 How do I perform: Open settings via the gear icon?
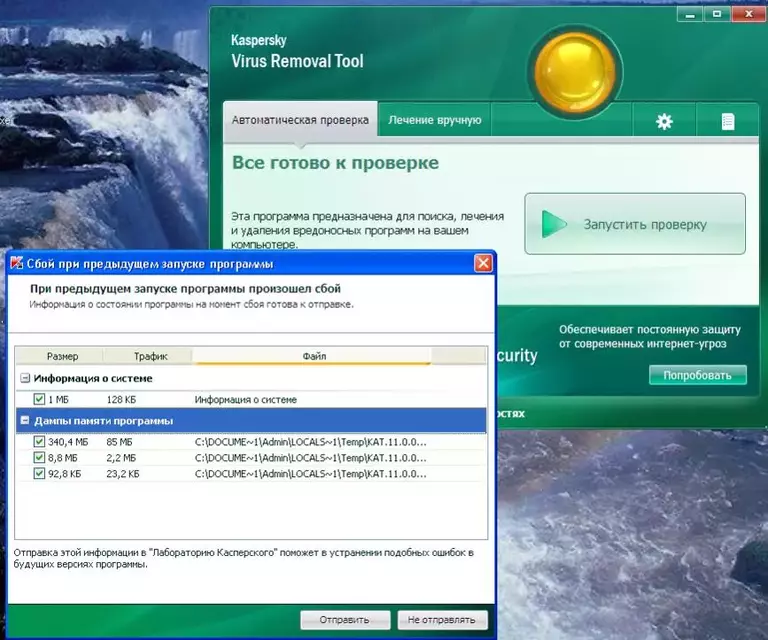pyautogui.click(x=664, y=121)
